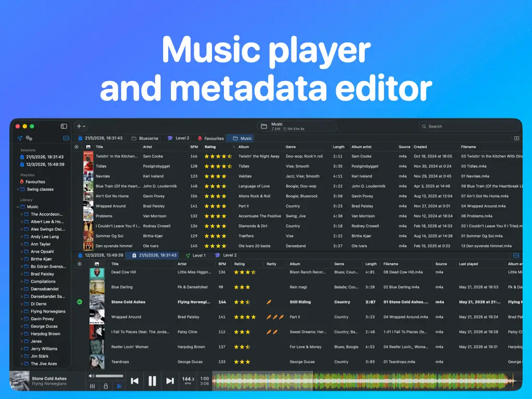
Task: Expand the Compilations folder
Action: coord(22,281)
